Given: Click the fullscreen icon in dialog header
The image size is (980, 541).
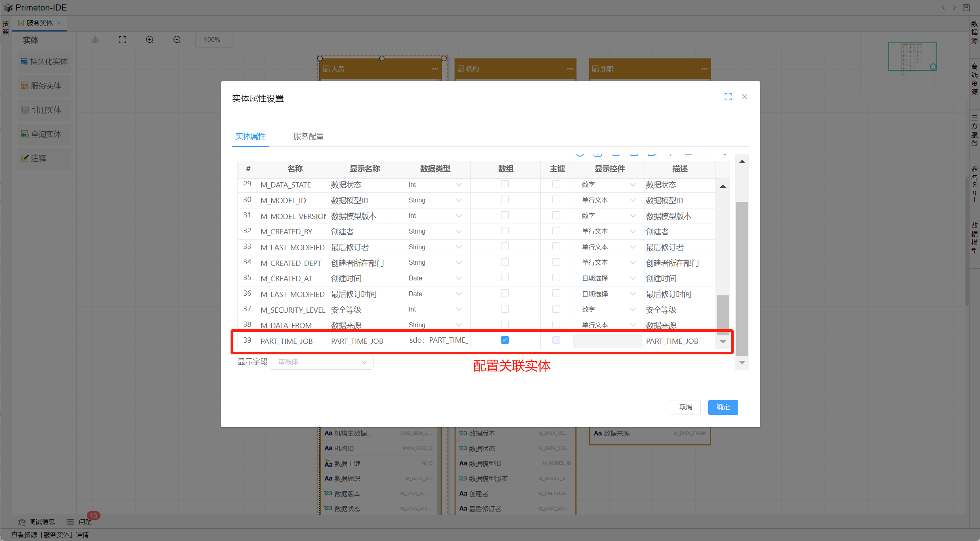Looking at the screenshot, I should coord(728,97).
